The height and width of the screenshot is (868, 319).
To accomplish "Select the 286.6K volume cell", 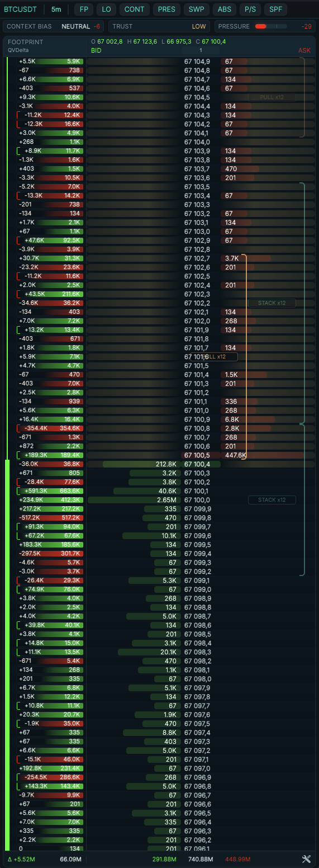I will pos(70,777).
